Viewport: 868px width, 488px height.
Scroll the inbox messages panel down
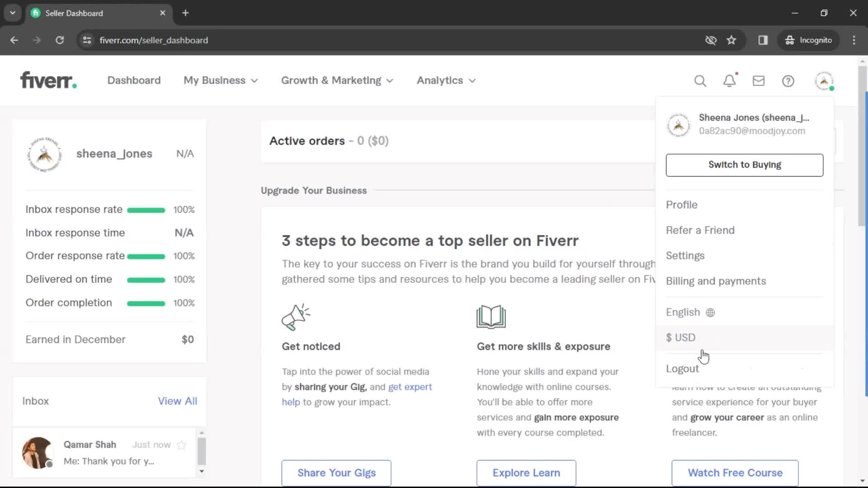201,471
